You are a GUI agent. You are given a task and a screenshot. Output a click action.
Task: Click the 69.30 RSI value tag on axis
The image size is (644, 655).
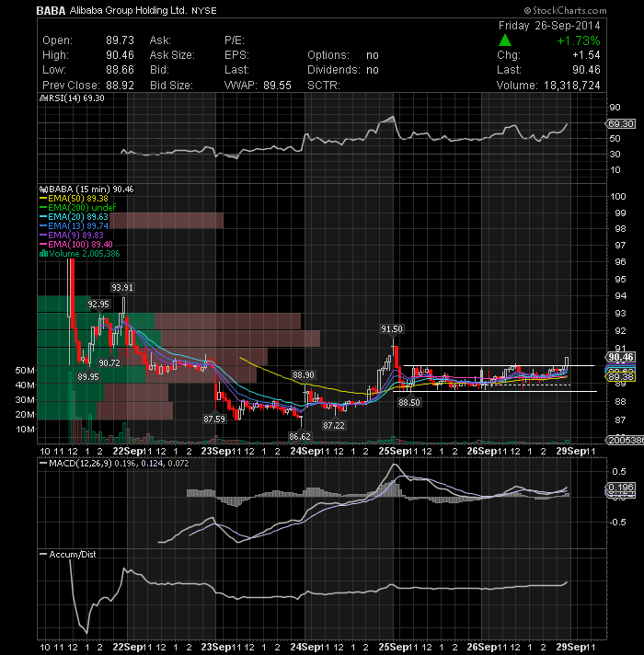tap(621, 123)
